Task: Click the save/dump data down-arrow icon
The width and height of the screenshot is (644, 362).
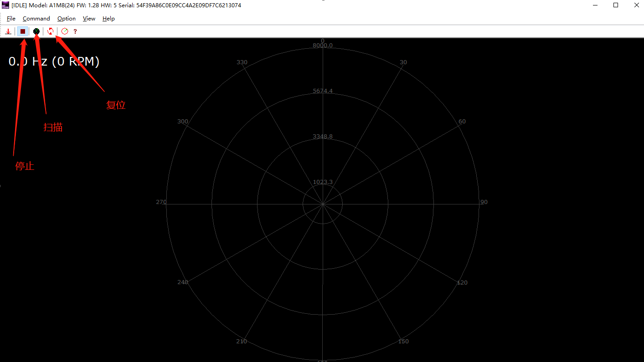Action: click(x=8, y=31)
